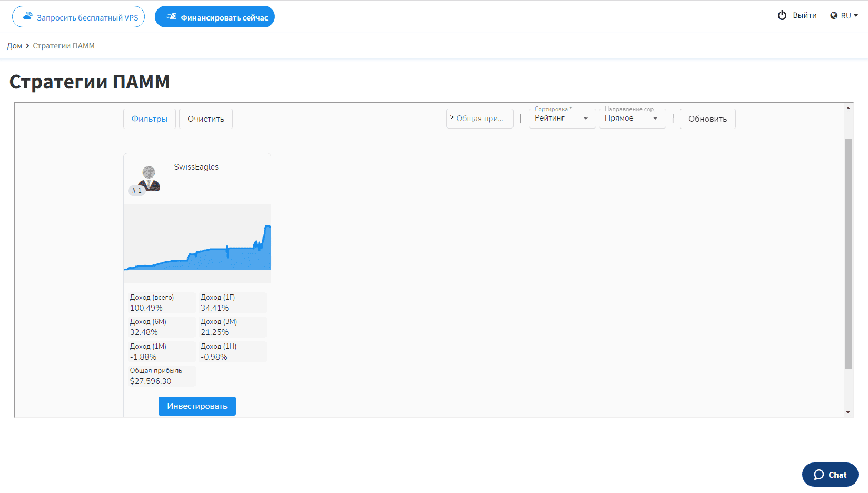Click the Стратегии ПАММ breadcrumb text
This screenshot has width=868, height=493.
[x=64, y=46]
